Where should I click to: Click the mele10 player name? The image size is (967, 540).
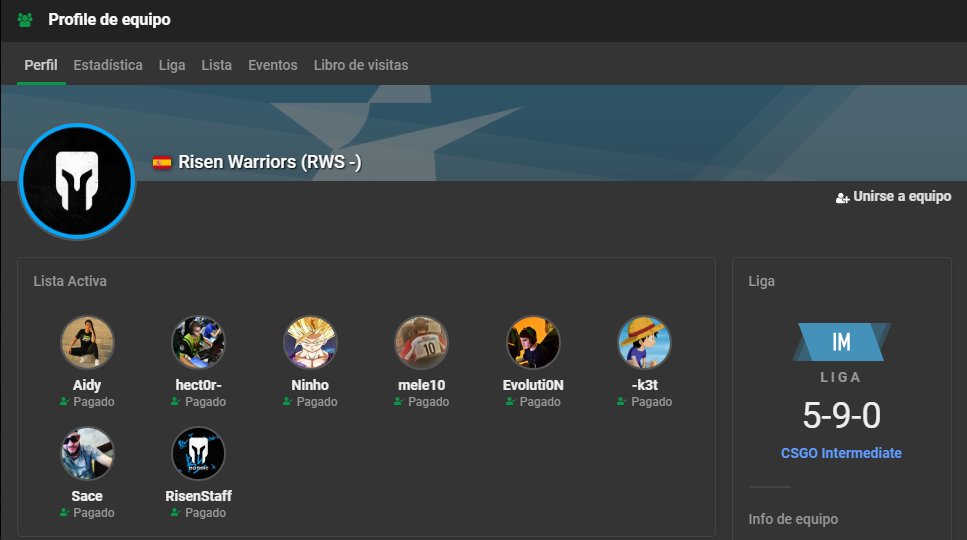422,385
